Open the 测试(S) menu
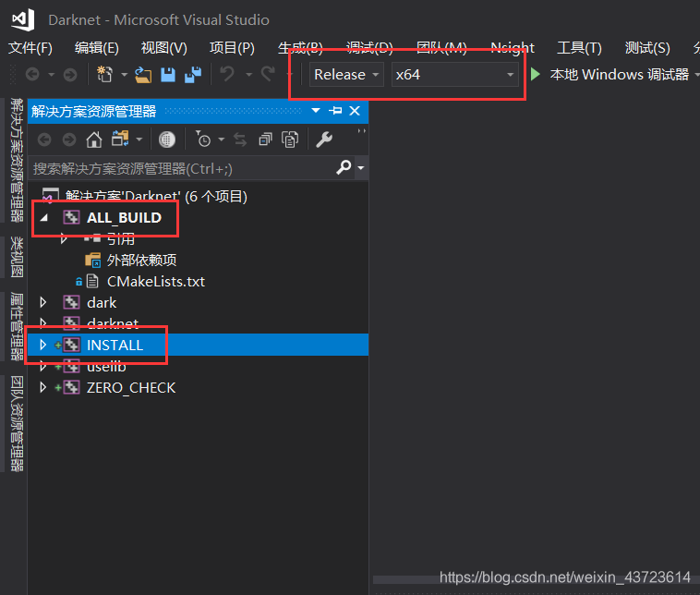700x595 pixels. 647,48
